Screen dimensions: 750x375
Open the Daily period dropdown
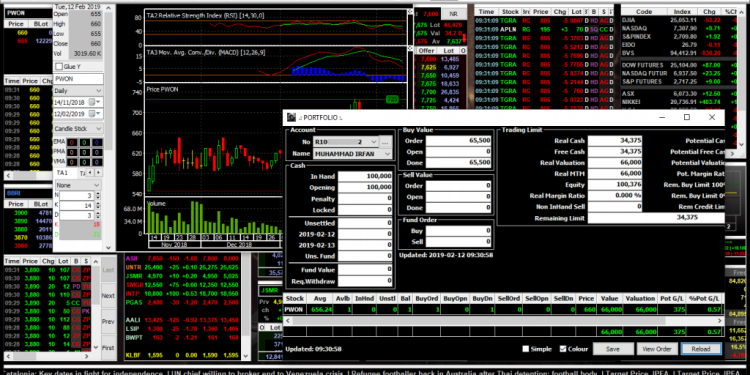pos(98,91)
